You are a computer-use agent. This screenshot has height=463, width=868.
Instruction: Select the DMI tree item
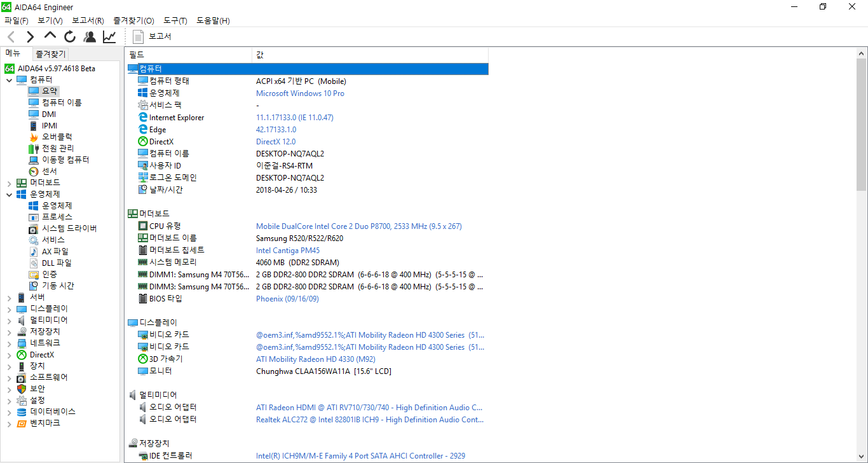click(43, 114)
